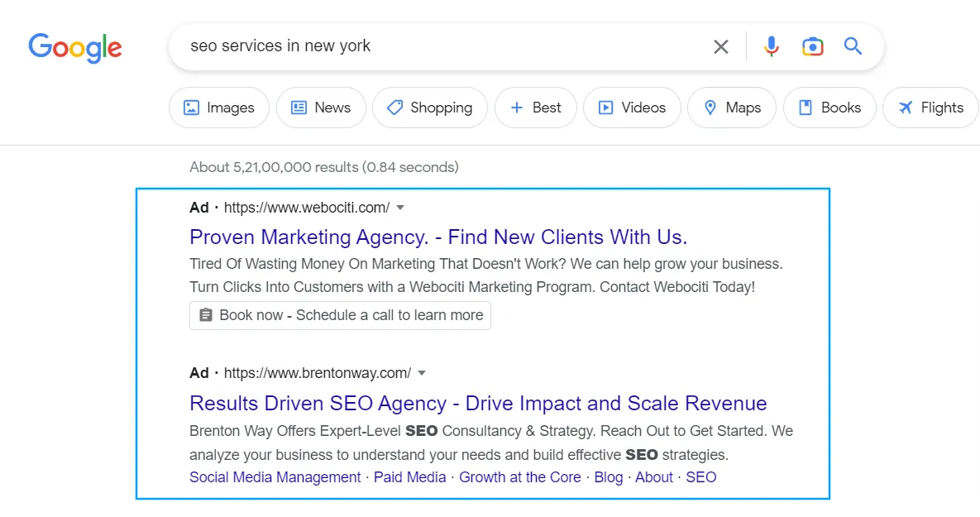Viewport: 980px width, 517px height.
Task: Select the Books filter chip
Action: point(830,108)
